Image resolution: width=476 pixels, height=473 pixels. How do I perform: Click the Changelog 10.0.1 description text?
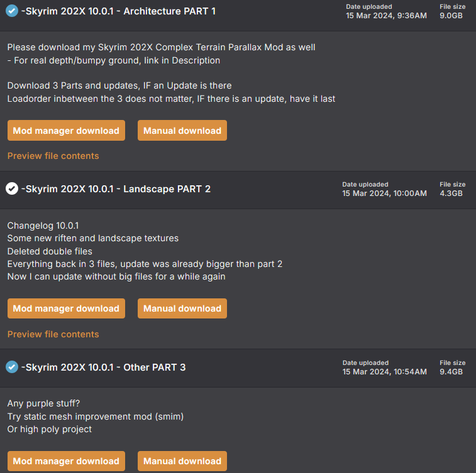[x=43, y=226]
